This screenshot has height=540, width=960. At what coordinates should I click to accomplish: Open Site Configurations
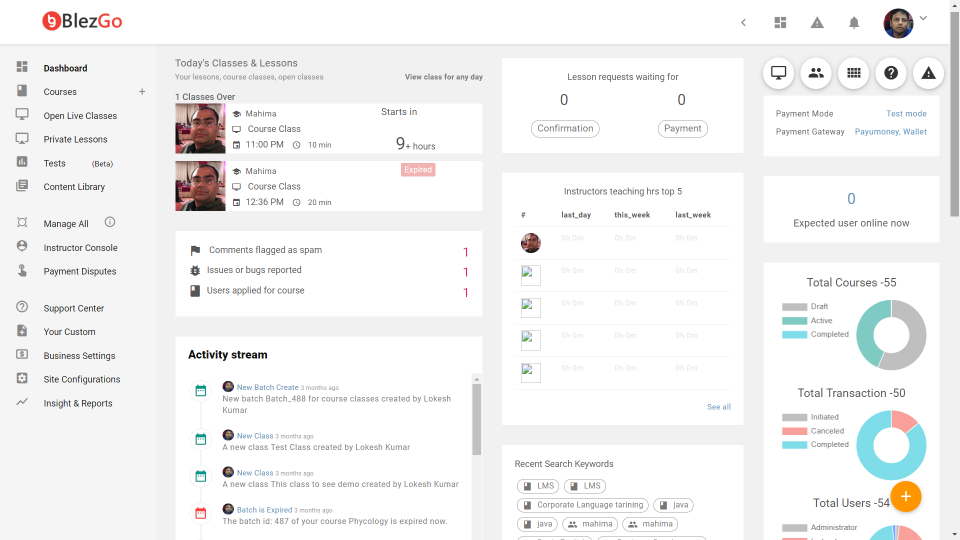tap(81, 380)
